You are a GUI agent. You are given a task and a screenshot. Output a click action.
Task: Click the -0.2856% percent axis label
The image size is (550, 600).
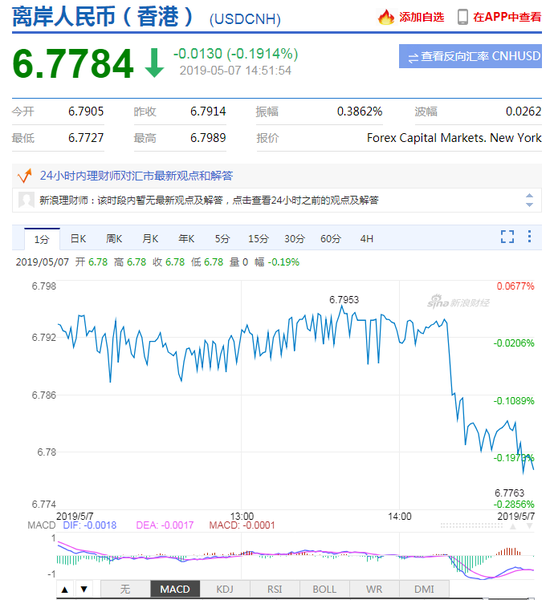click(x=514, y=504)
